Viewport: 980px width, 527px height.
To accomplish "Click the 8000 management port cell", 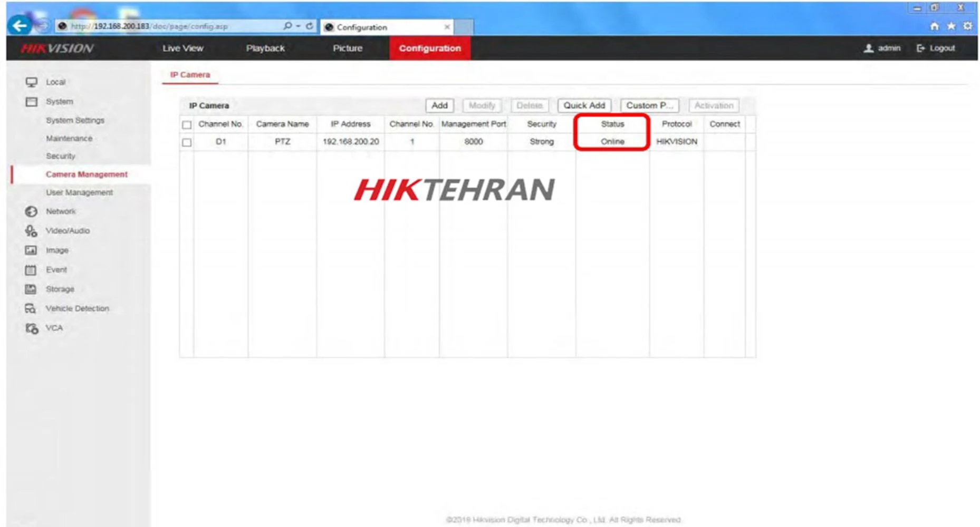I will click(474, 142).
